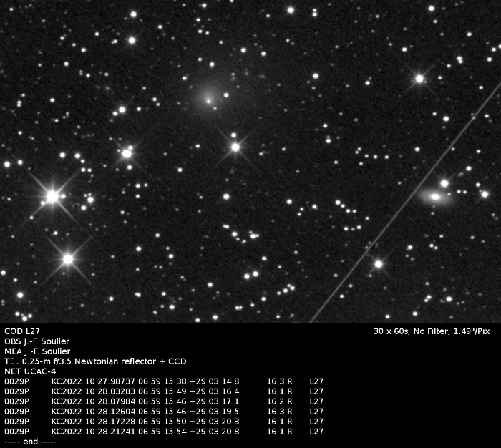Click the 'COD L27' text line
This screenshot has width=501, height=448.
click(22, 331)
